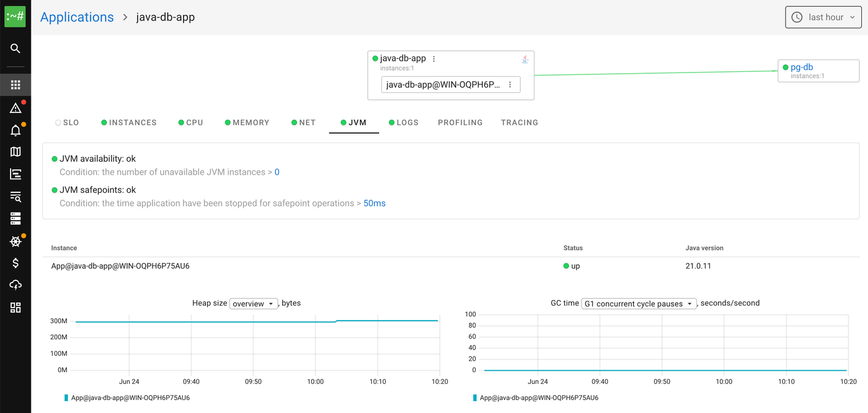Click the 21.0.11 Java version value
This screenshot has height=413, width=868.
697,266
